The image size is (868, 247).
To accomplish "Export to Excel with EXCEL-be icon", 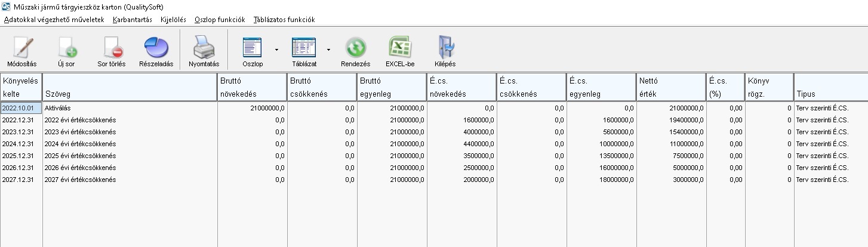I will pyautogui.click(x=400, y=48).
